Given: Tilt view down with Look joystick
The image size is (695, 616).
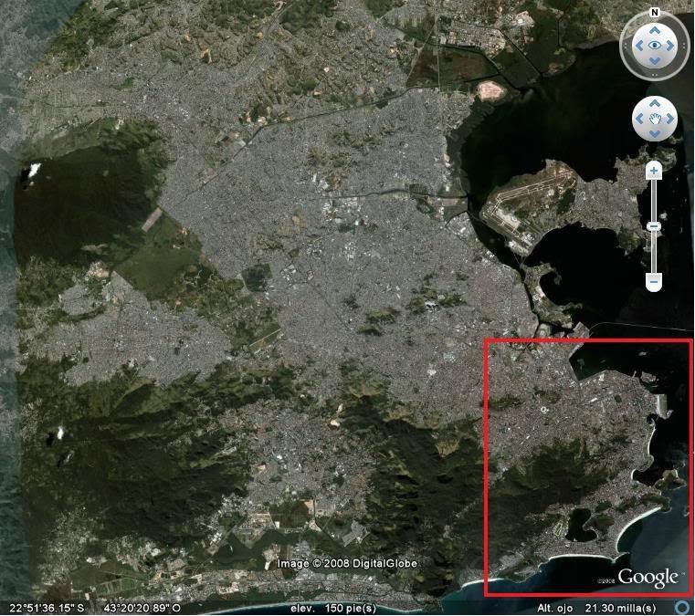Looking at the screenshot, I should coord(655,60).
